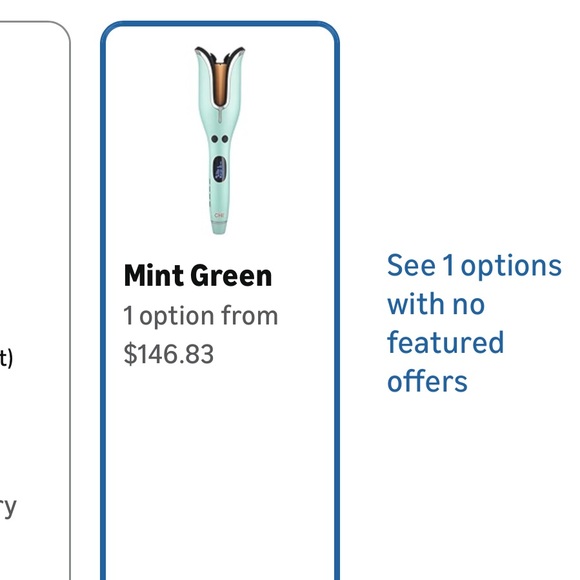Screen dimensions: 580x580
Task: Click the cut-off 'ry' text in left card
Action: (8, 508)
